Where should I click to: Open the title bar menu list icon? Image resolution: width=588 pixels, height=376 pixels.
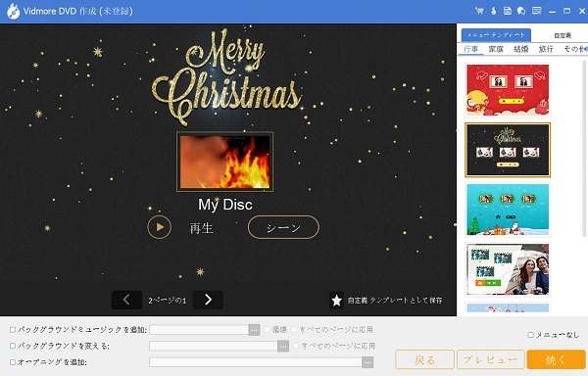[537, 11]
